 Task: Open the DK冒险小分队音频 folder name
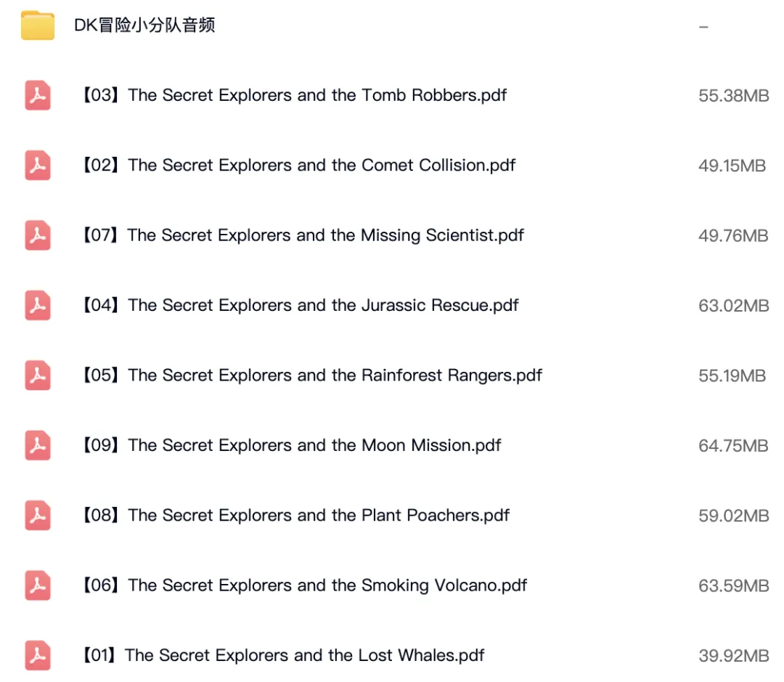[144, 25]
